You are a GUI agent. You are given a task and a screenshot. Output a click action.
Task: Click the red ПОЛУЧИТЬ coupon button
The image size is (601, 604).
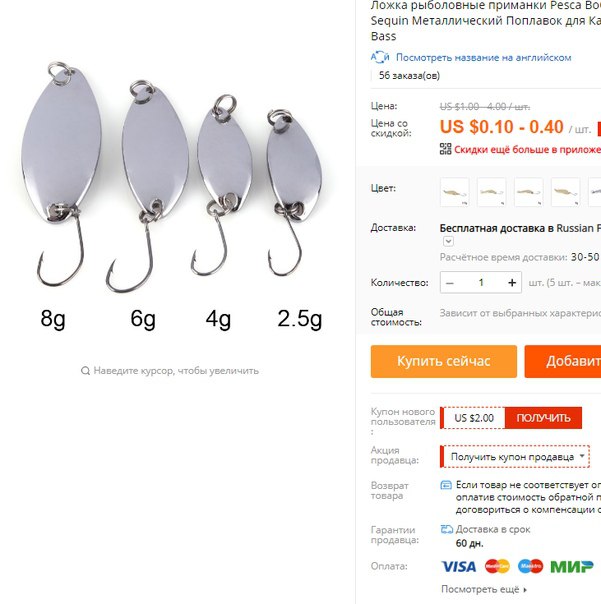pyautogui.click(x=543, y=418)
